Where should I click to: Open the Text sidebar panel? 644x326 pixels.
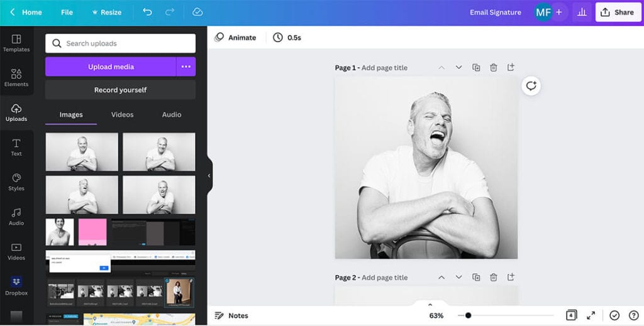click(x=16, y=148)
